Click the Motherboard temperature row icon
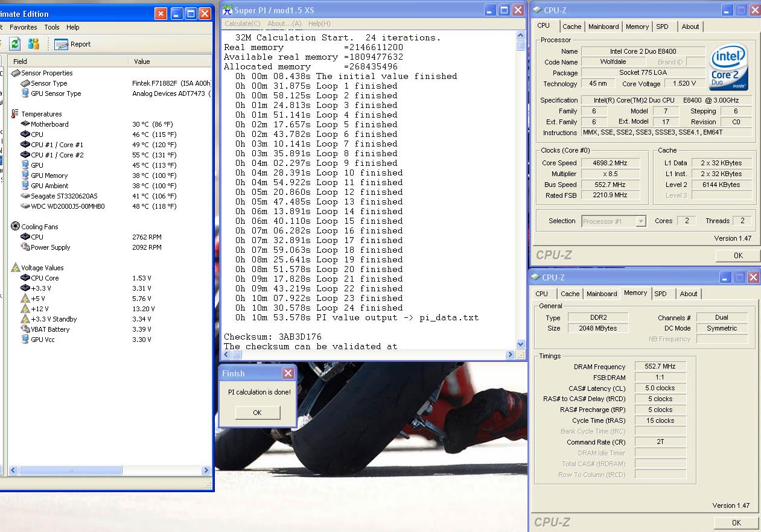761x532 pixels. click(25, 124)
